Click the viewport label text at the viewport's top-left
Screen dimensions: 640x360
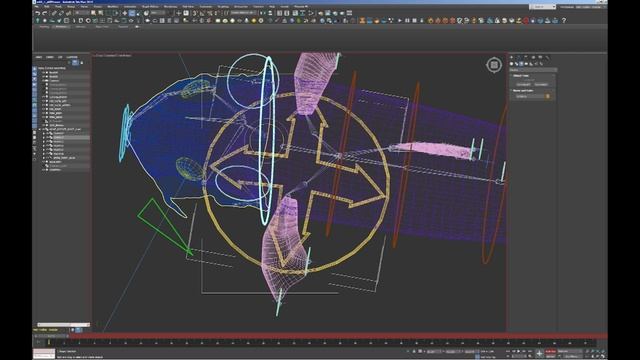point(113,55)
